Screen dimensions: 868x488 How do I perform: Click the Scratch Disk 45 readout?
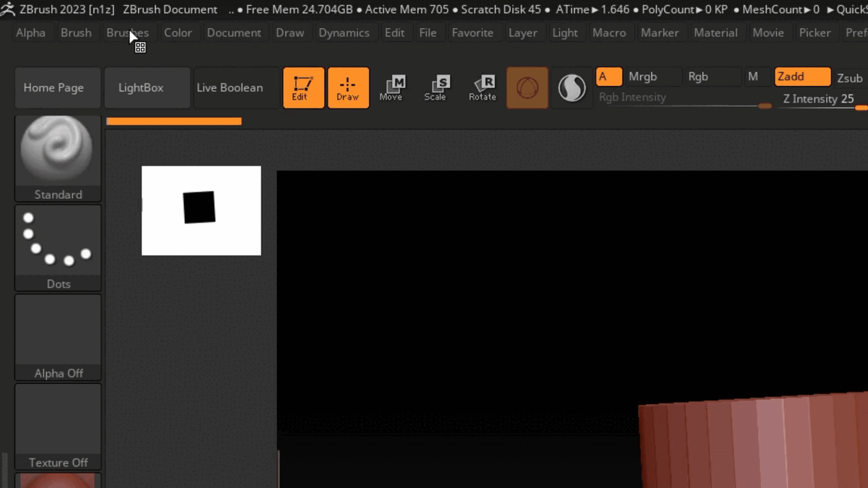click(x=501, y=9)
